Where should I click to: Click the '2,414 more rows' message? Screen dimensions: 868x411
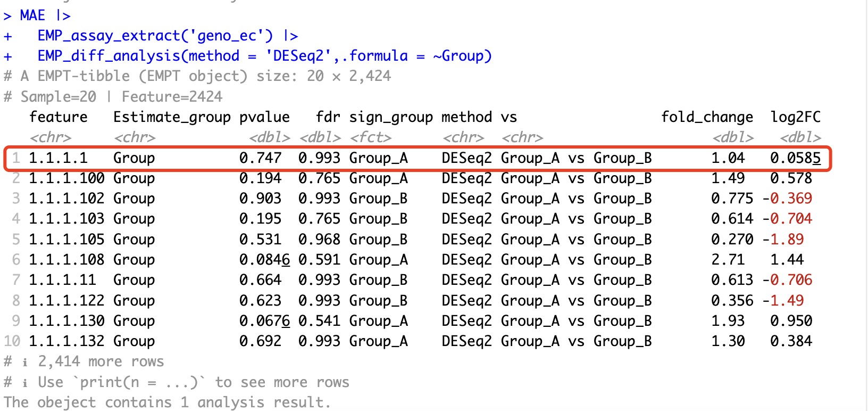click(x=101, y=361)
